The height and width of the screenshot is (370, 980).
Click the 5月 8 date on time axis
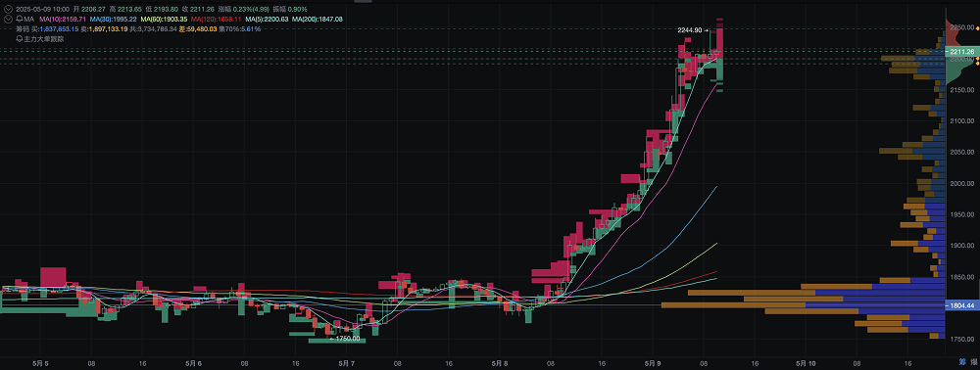[500, 362]
